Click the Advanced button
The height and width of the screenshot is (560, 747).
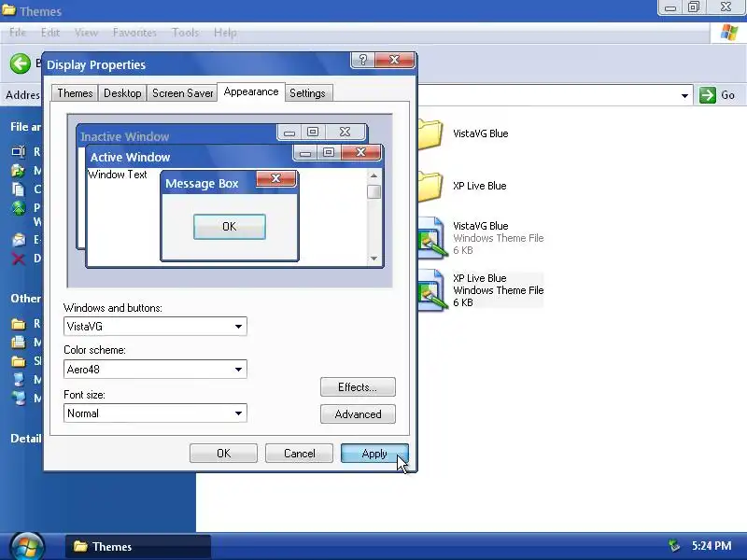(x=358, y=414)
